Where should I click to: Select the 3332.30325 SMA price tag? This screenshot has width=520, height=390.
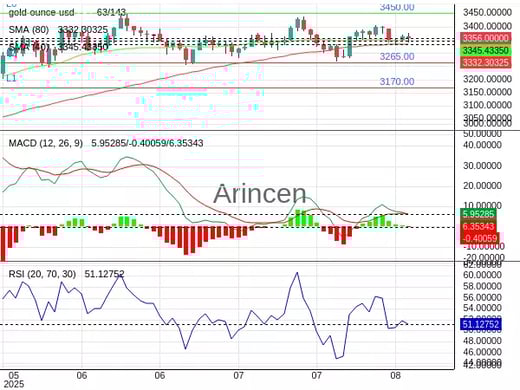coord(486,62)
